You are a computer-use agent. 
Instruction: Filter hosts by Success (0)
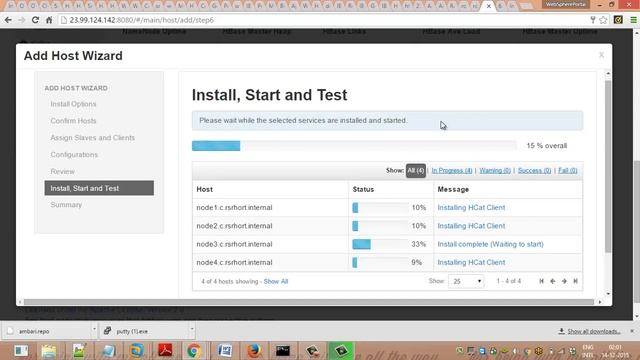(x=534, y=171)
